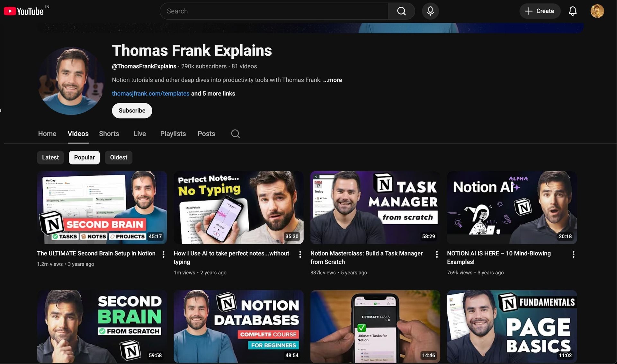This screenshot has height=364, width=617.
Task: Search within channel using magnifier icon
Action: point(235,134)
